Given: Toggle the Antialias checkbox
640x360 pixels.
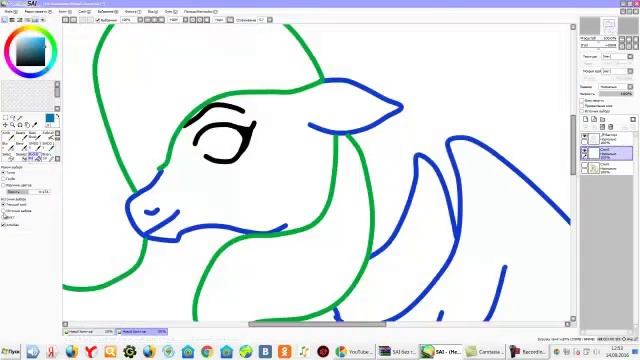Looking at the screenshot, I should tap(3, 224).
